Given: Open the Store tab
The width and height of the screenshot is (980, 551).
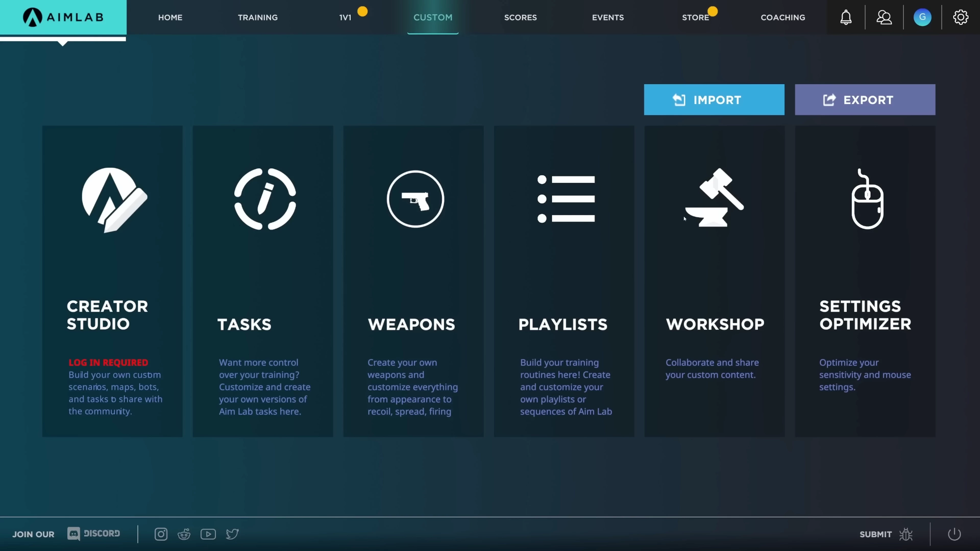Looking at the screenshot, I should pos(695,18).
